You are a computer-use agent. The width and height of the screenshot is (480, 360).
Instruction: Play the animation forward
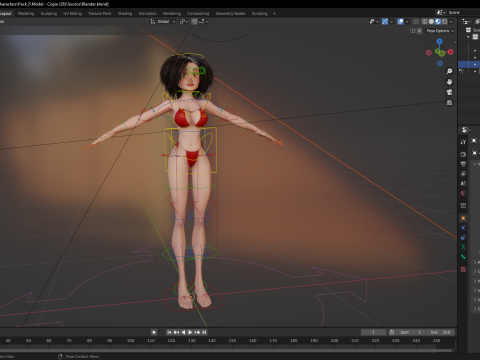pos(190,332)
